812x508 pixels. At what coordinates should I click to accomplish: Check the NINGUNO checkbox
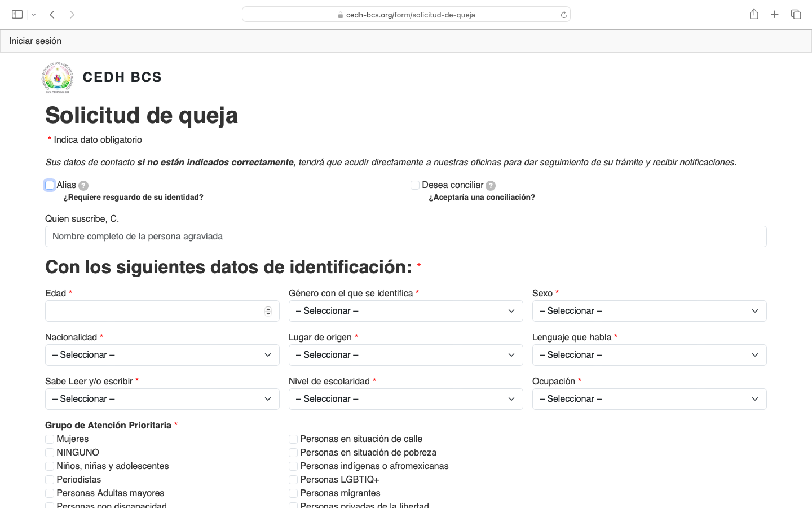click(x=50, y=453)
